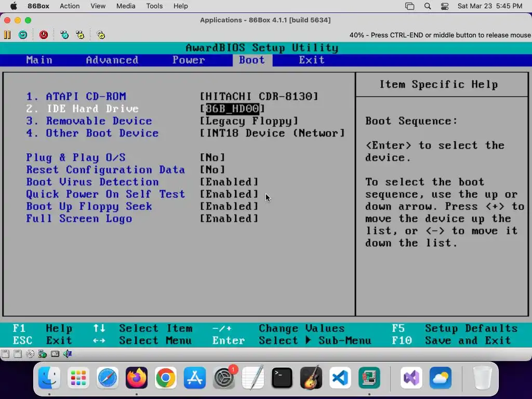
Task: Select '3. Removable Device' boot entry
Action: pos(89,121)
